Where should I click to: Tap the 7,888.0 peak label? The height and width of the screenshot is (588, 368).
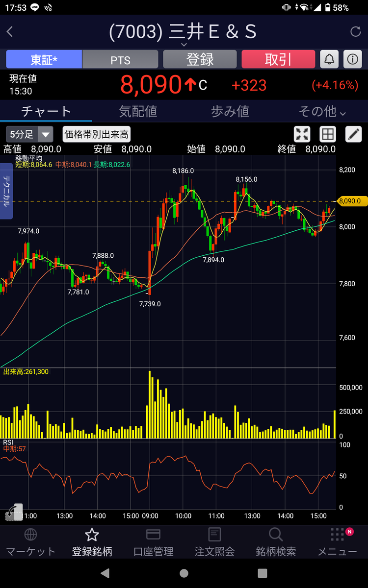103,255
